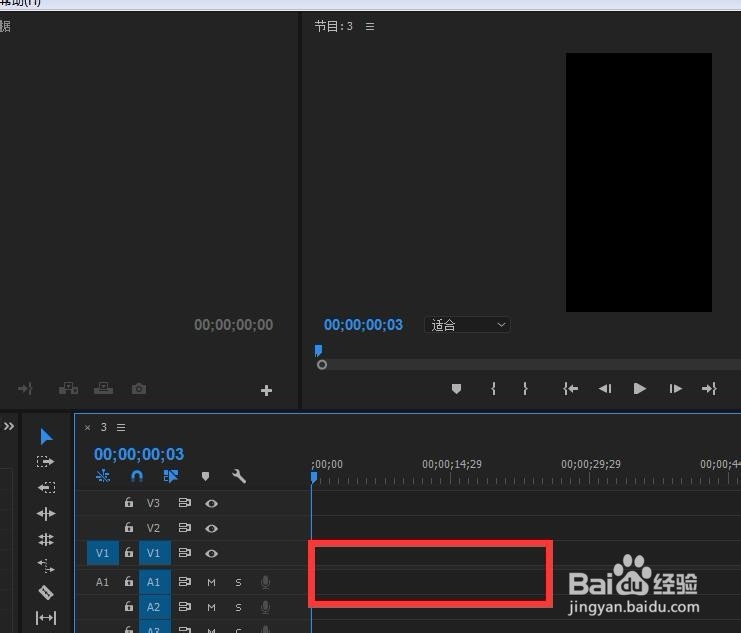The height and width of the screenshot is (633, 741).
Task: Toggle A1 source patching button
Action: point(103,582)
